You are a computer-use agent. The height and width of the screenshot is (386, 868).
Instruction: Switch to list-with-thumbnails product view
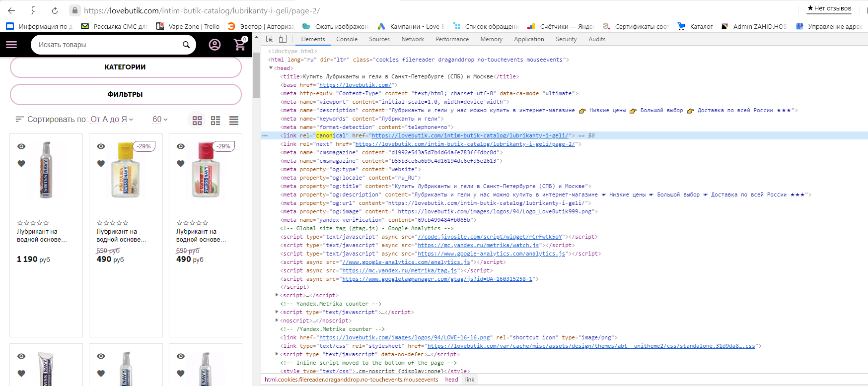click(x=216, y=120)
